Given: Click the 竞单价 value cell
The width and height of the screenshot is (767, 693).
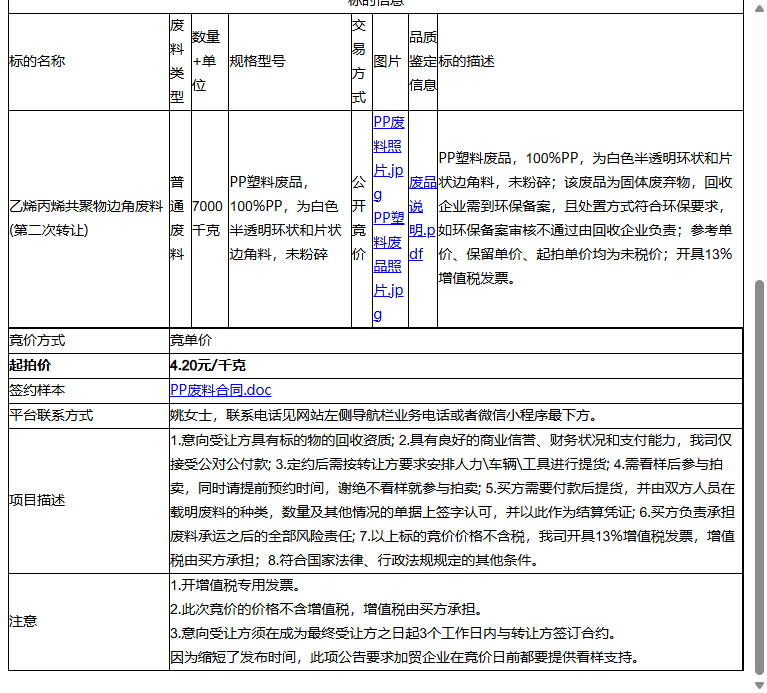Looking at the screenshot, I should (456, 341).
